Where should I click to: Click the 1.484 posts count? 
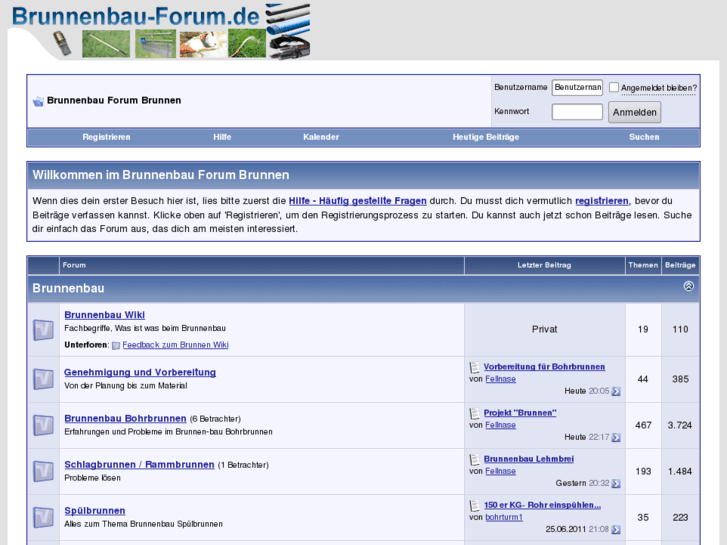[x=680, y=471]
